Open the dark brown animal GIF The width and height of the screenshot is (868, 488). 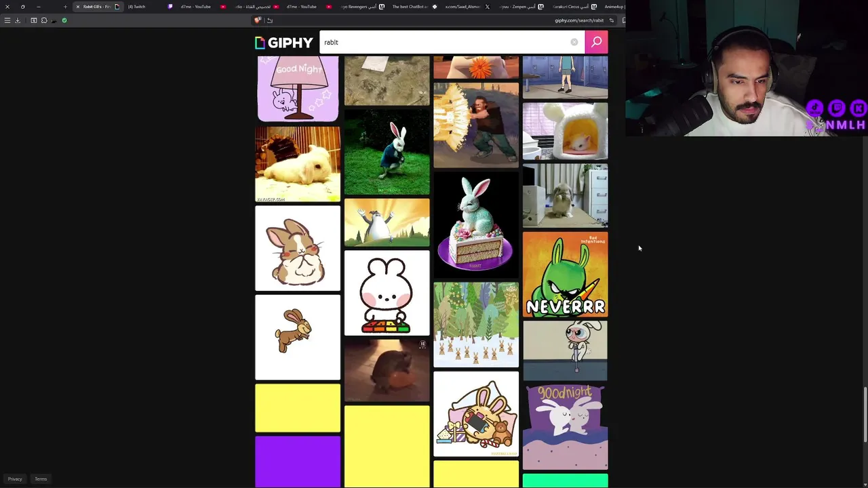(x=387, y=371)
